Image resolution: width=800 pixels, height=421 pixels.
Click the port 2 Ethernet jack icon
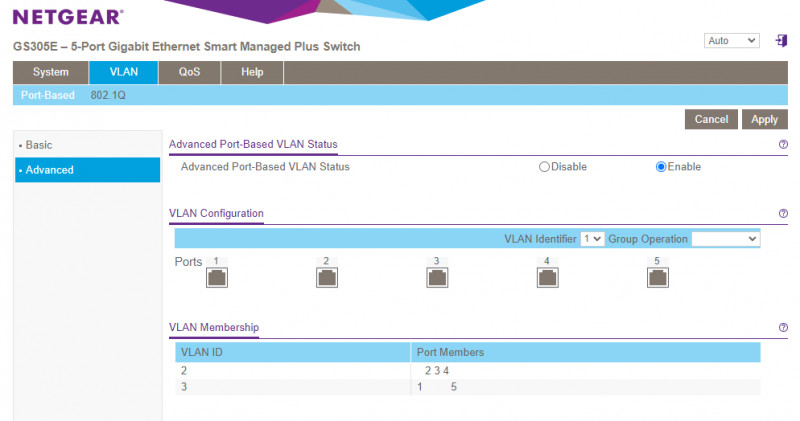(x=327, y=277)
